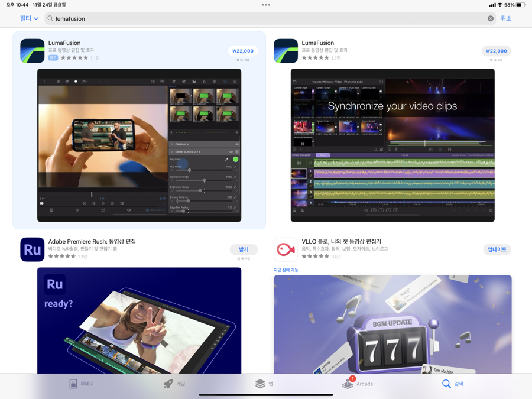Tap the multitasking three-dots icon at top

266,5
